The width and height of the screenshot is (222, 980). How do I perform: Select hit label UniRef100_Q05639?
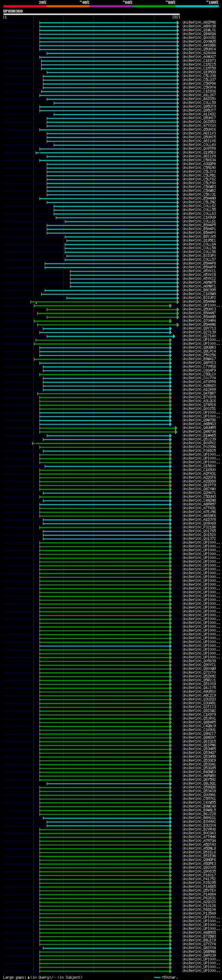[199, 661]
